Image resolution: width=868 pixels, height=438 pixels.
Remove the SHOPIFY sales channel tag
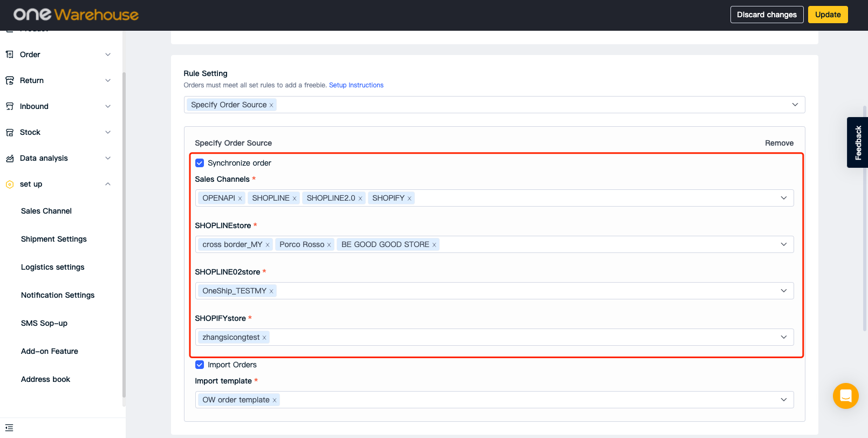point(409,199)
